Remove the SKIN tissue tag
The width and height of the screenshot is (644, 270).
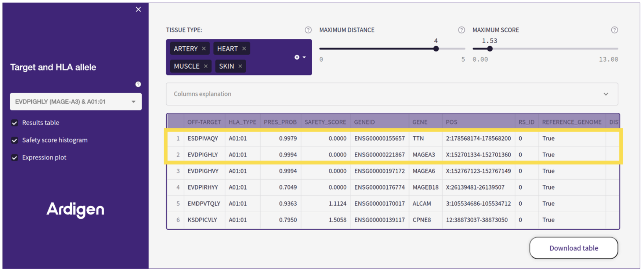pos(240,66)
